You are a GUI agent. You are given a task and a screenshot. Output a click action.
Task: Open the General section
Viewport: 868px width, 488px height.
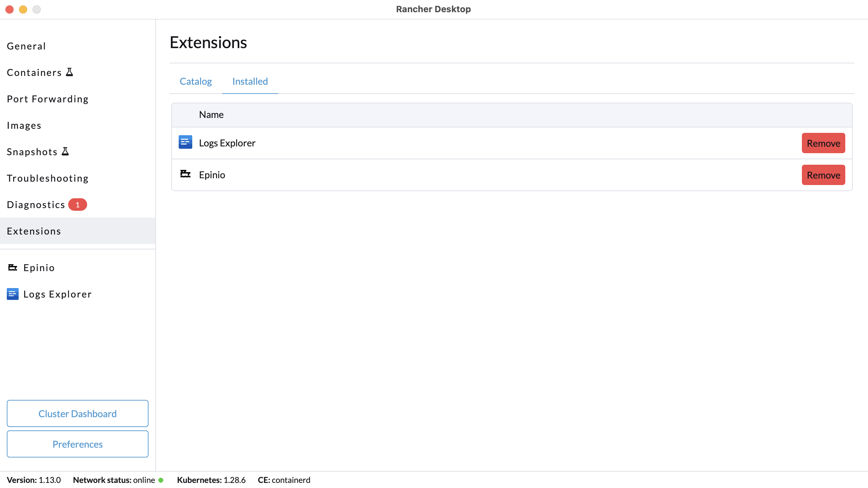[x=78, y=46]
